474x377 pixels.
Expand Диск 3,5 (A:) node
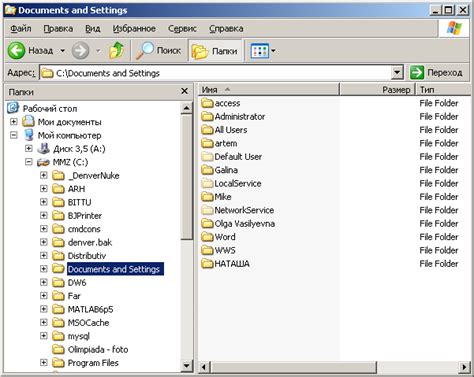29,148
